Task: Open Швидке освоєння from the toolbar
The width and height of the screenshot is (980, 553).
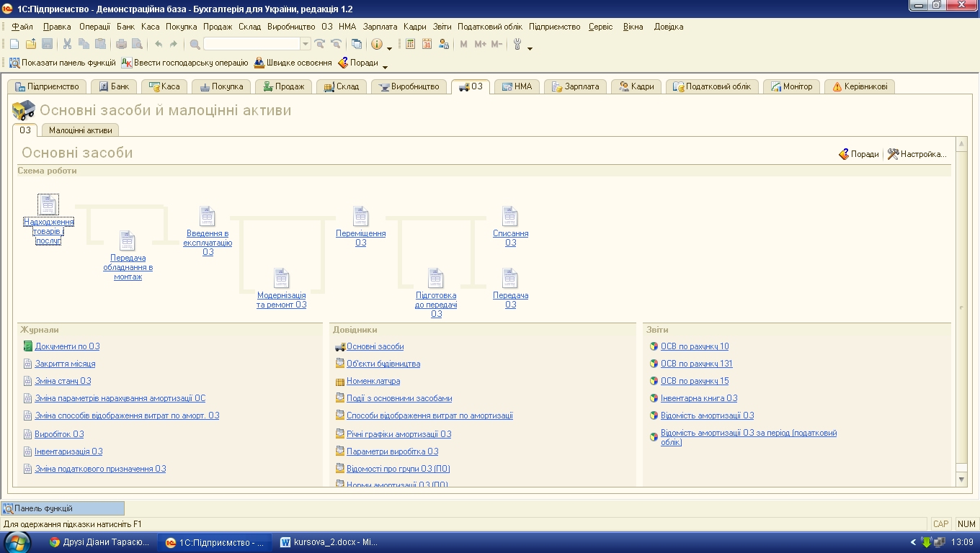Action: pyautogui.click(x=293, y=63)
